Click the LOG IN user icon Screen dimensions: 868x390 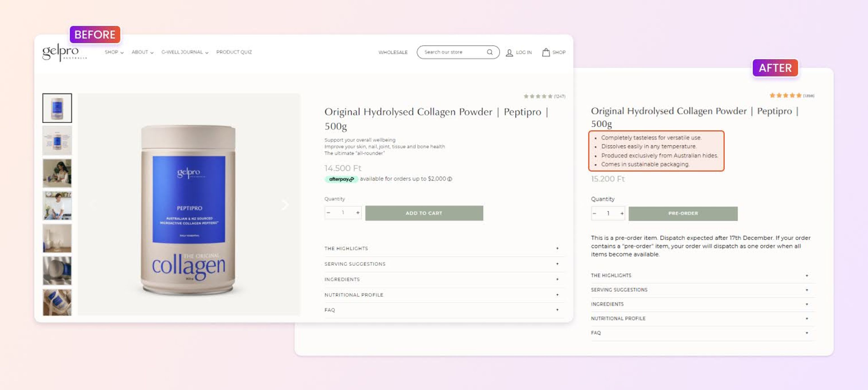(x=509, y=53)
